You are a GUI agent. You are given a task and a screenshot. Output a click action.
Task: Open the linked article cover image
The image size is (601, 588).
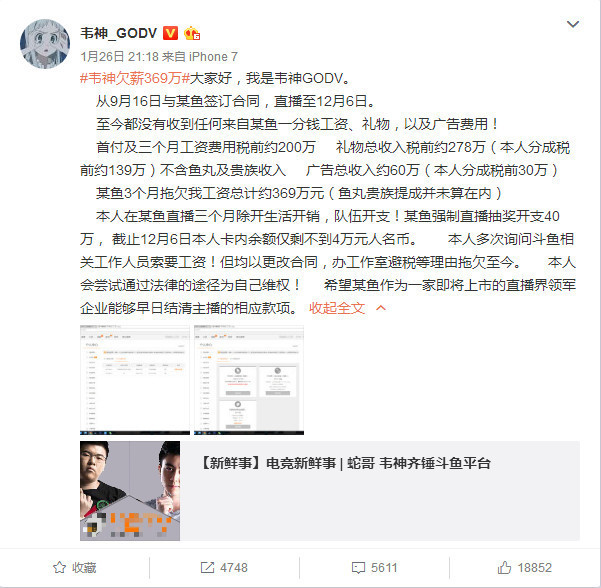click(x=130, y=491)
